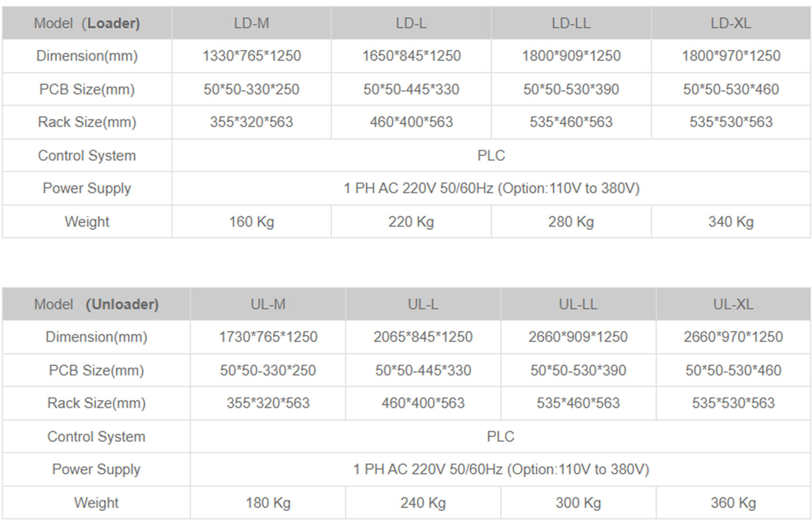Click the Model (Loader) header cell

[87, 23]
